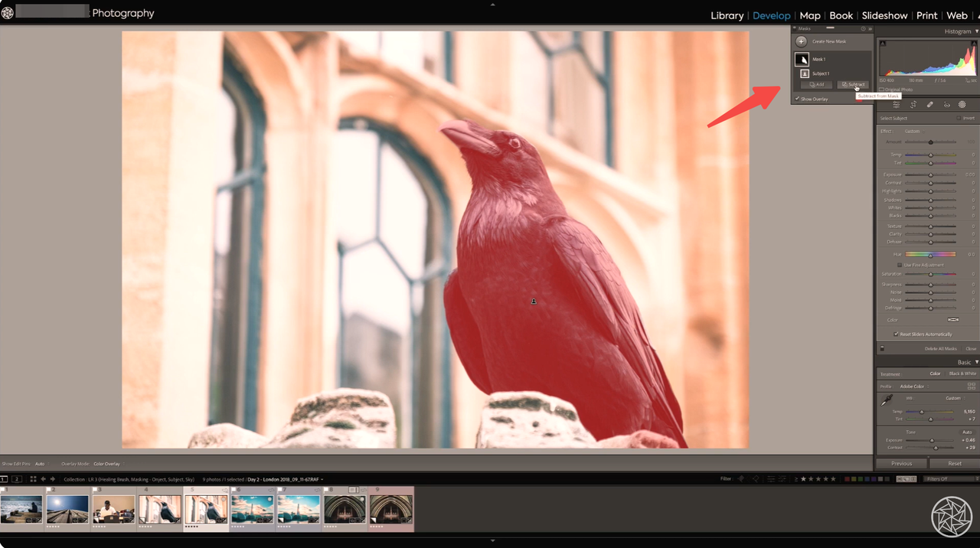Filter by red color label swatch
980x548 pixels.
[x=848, y=479]
